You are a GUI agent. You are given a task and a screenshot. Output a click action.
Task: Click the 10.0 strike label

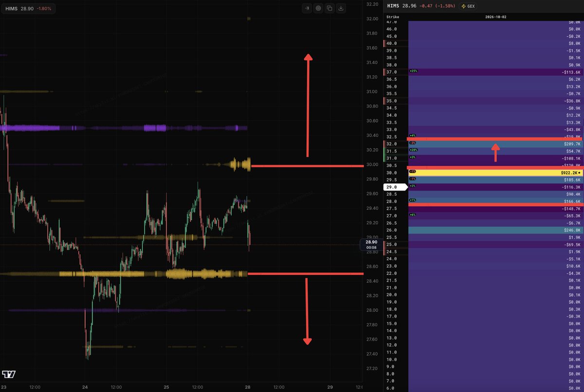coord(391,359)
